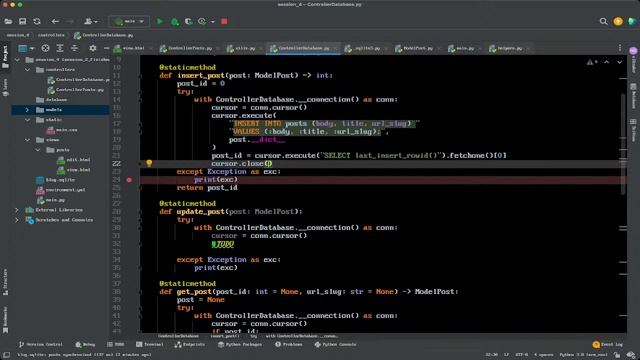The width and height of the screenshot is (640, 360).
Task: Collapse the controllers folder in the tree
Action: (27, 70)
